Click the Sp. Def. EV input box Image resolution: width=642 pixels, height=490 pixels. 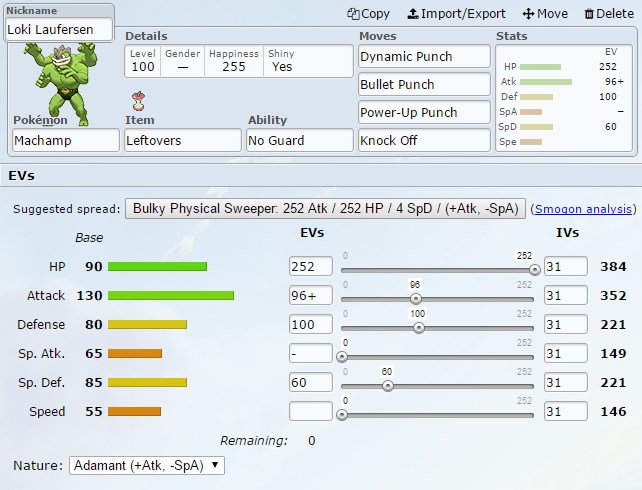[311, 382]
